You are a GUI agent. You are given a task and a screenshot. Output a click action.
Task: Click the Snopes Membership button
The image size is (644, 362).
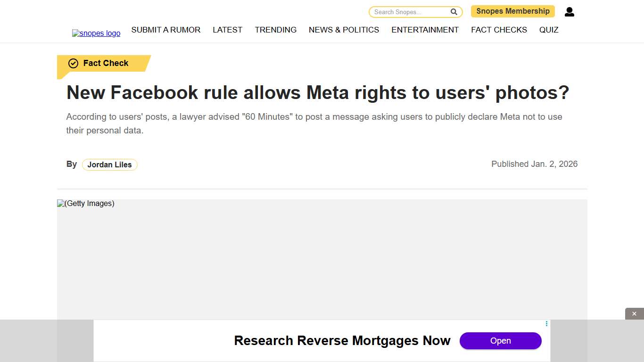(x=512, y=11)
